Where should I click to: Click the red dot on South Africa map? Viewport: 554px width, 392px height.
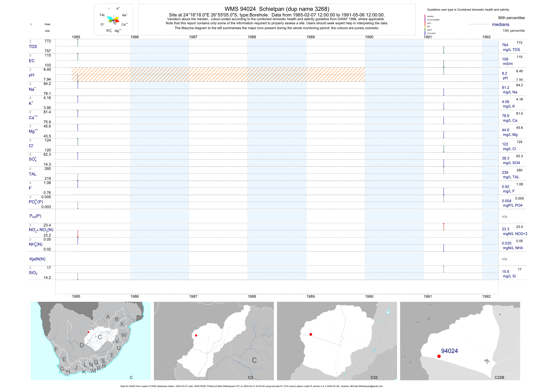pyautogui.click(x=89, y=332)
